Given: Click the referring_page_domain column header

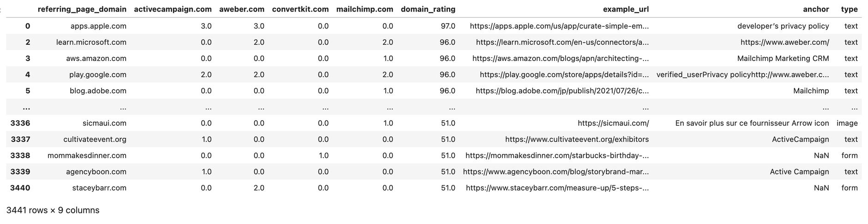Looking at the screenshot, I should point(82,9).
